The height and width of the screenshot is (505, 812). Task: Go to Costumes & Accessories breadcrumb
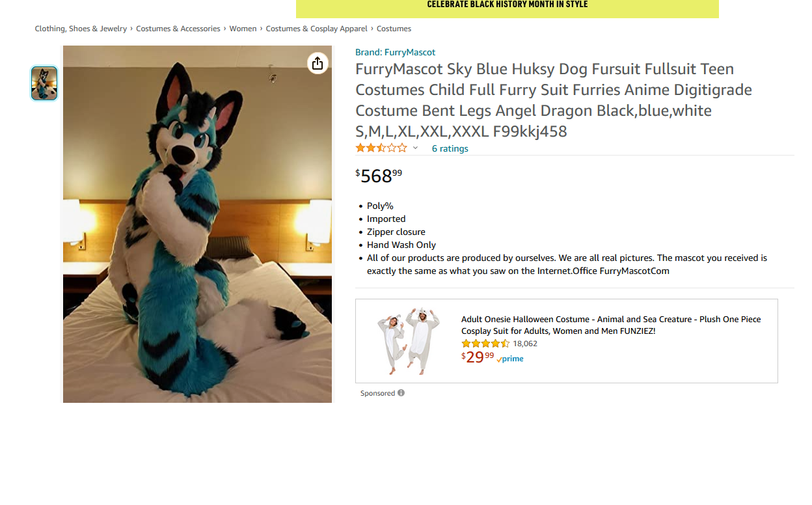(x=178, y=29)
